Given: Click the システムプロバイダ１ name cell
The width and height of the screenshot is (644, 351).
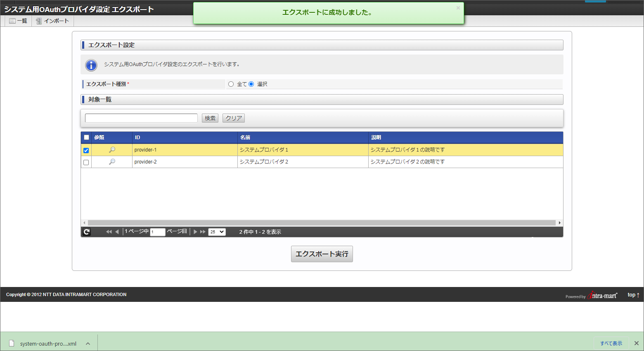Looking at the screenshot, I should [x=303, y=150].
